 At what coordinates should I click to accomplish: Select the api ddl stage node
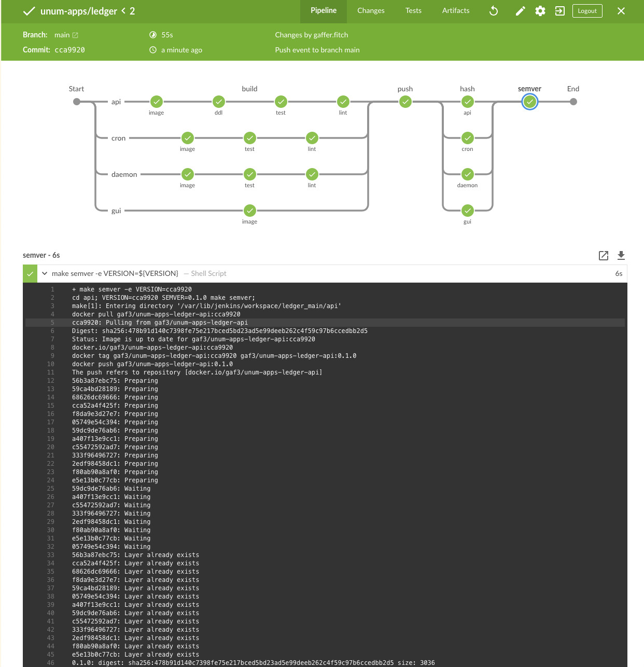pos(219,102)
